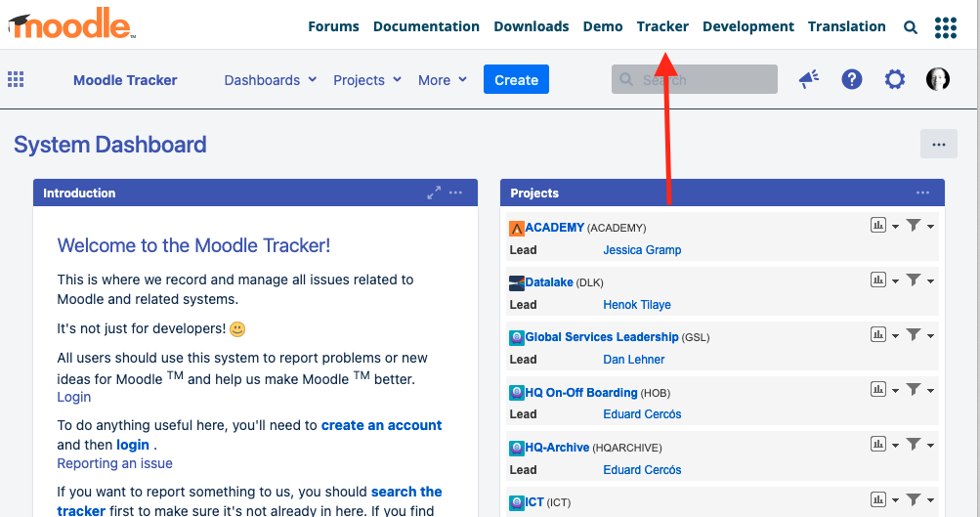Screen dimensions: 980x517
Task: Expand filter arrow for HQ-Archive
Action: coord(930,446)
